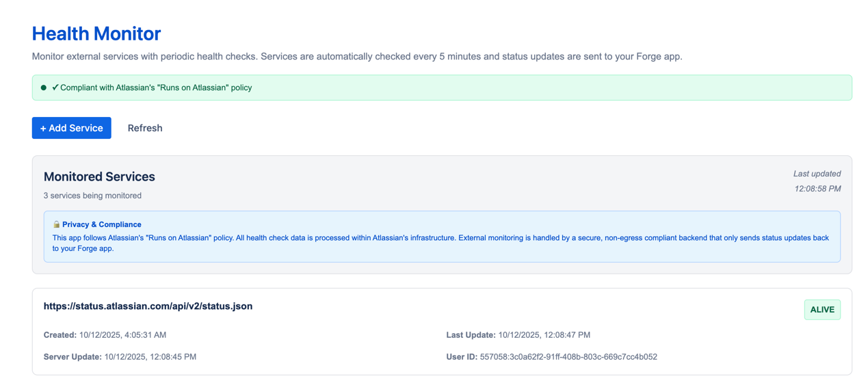This screenshot has height=383, width=868.
Task: Click the blue privacy policy description text
Action: click(440, 243)
